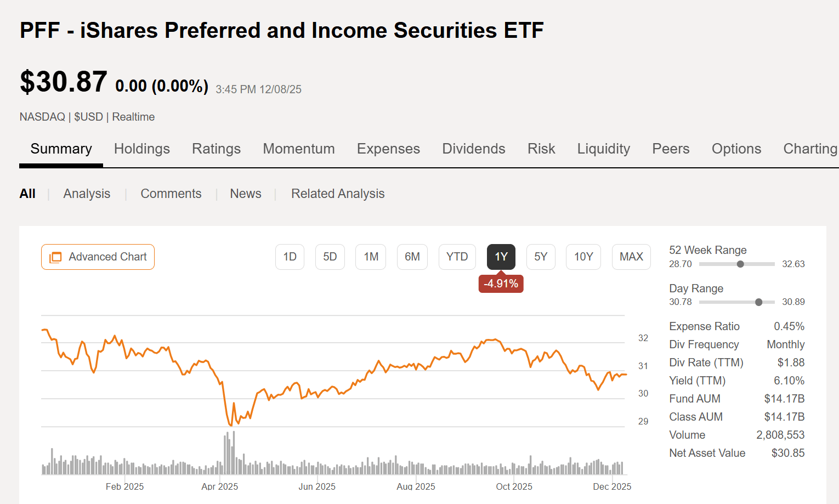Click the chart icon inside Advanced Chart button
Screen dimensions: 839x504
(55, 257)
